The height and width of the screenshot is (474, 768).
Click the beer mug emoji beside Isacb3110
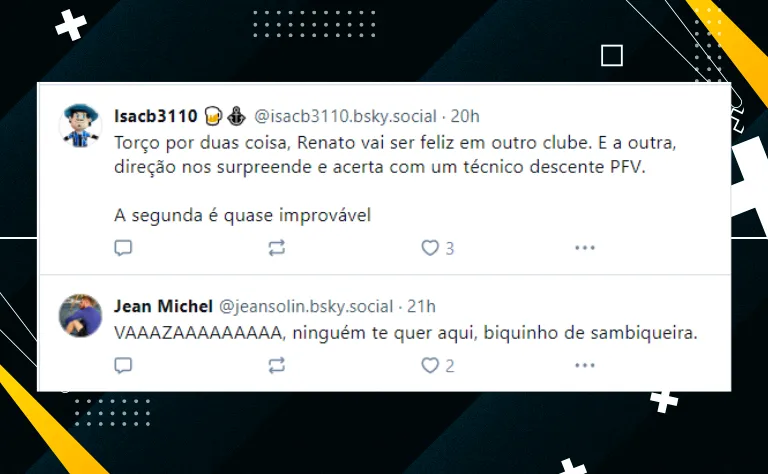(x=213, y=116)
